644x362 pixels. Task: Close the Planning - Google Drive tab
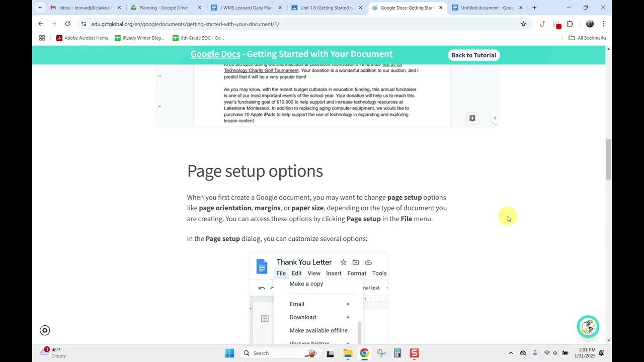200,8
